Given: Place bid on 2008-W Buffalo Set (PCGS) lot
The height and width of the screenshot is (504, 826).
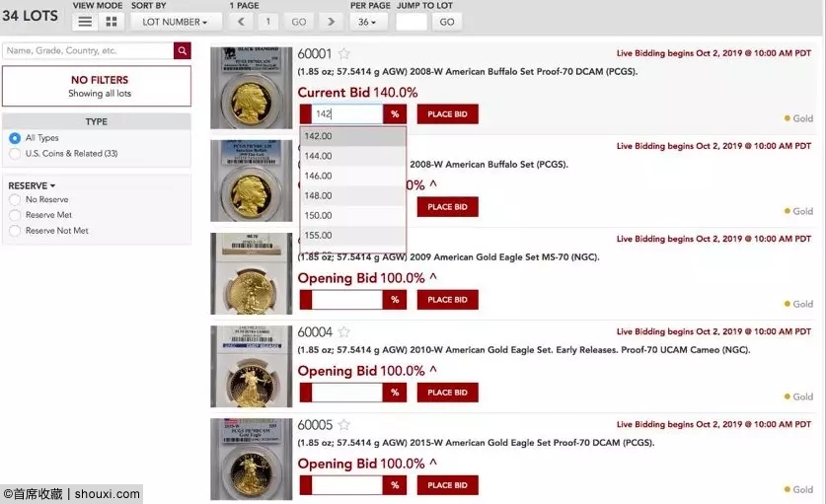Looking at the screenshot, I should (447, 207).
